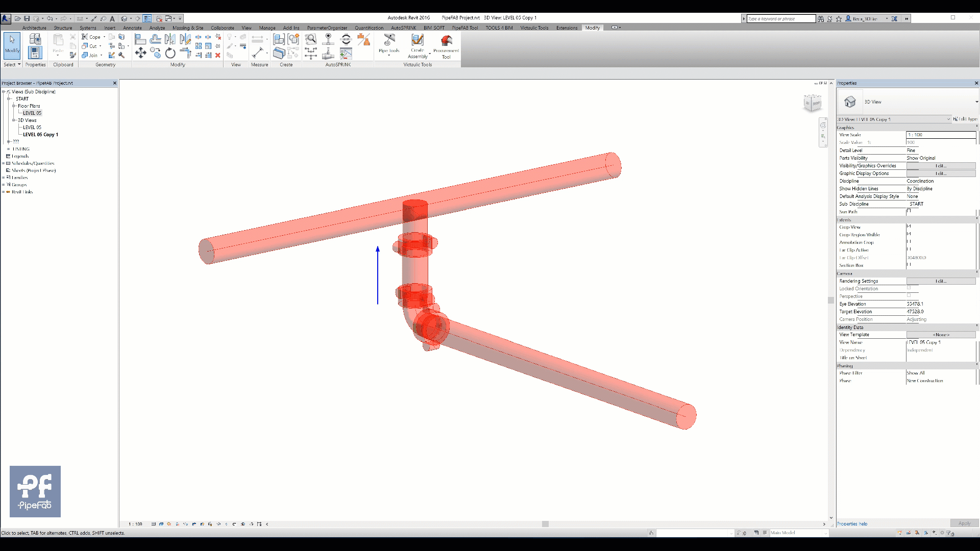Click Edit button next to Rendering Settings
The height and width of the screenshot is (551, 980).
pos(940,281)
